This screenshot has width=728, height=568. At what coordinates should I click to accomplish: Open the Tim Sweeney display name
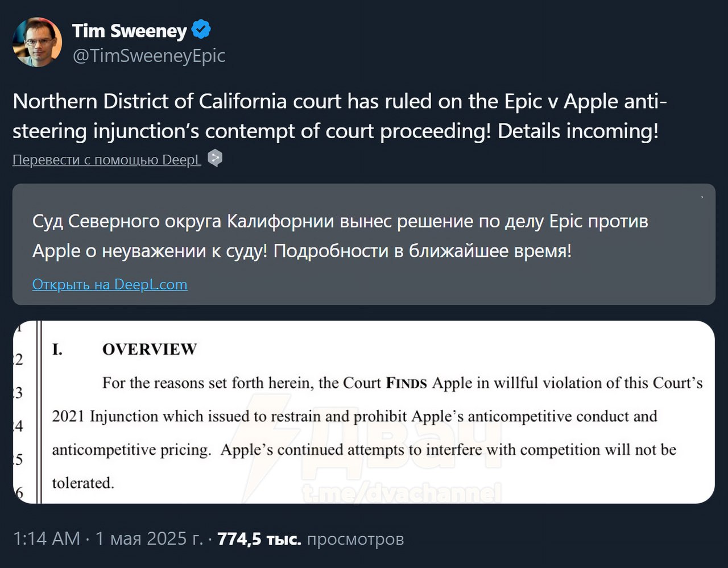(129, 31)
